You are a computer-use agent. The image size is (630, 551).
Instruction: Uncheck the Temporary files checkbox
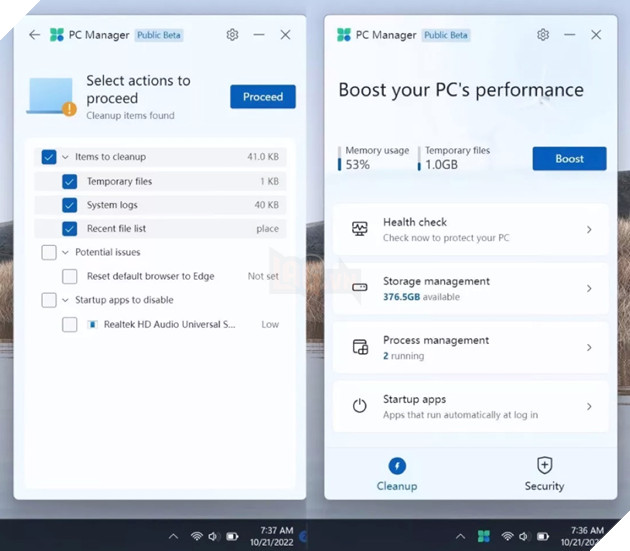tap(70, 181)
